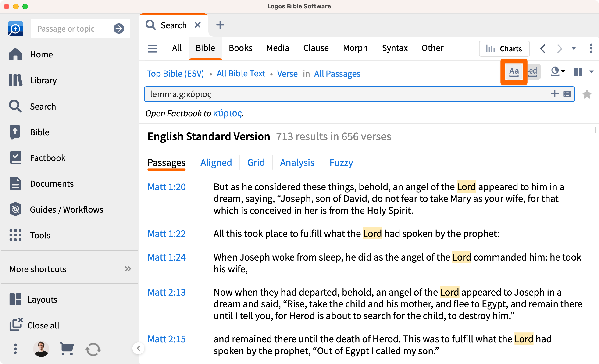This screenshot has width=599, height=364.
Task: Open the sidebar Search magnifier icon
Action: tap(15, 106)
